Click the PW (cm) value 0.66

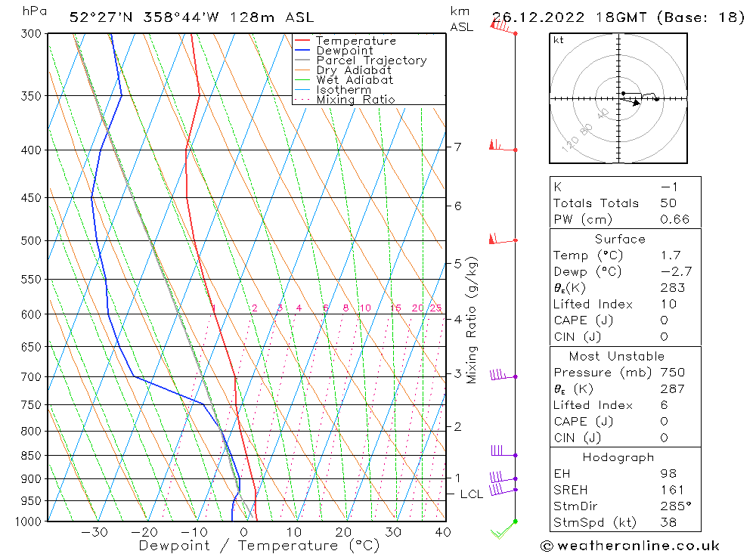[674, 219]
